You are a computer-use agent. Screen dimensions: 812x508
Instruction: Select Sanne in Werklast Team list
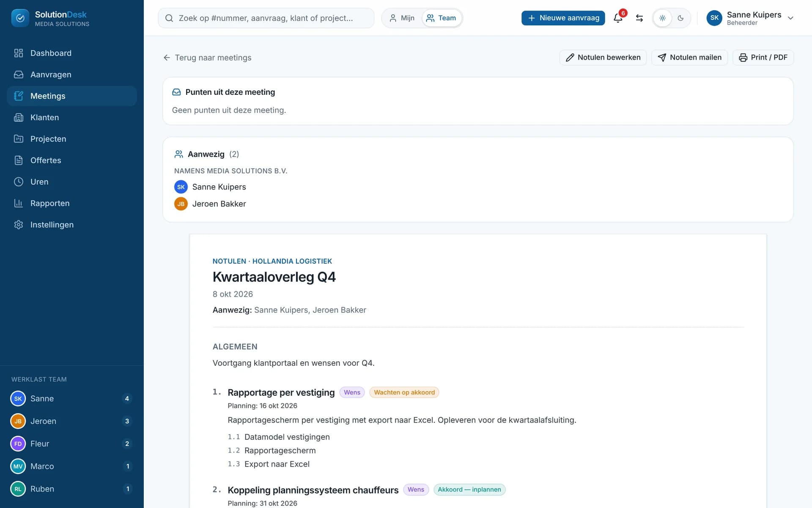72,398
